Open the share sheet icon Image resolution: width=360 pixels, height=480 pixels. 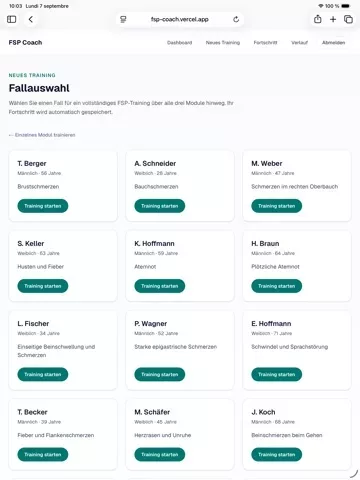[x=318, y=19]
